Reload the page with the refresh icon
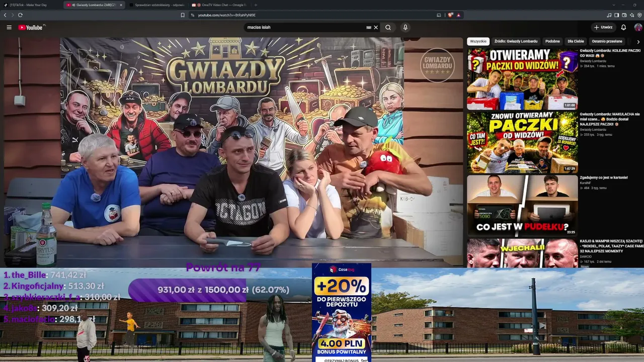The width and height of the screenshot is (644, 362). [20, 15]
